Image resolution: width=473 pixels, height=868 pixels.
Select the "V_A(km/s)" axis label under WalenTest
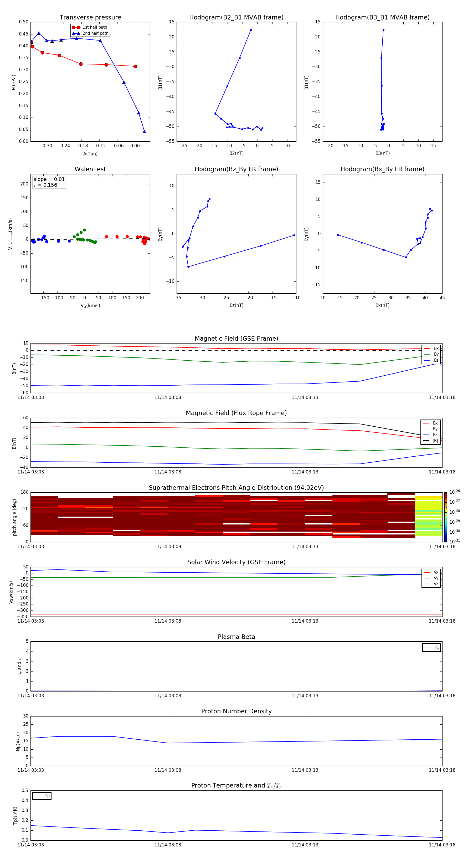pos(90,306)
